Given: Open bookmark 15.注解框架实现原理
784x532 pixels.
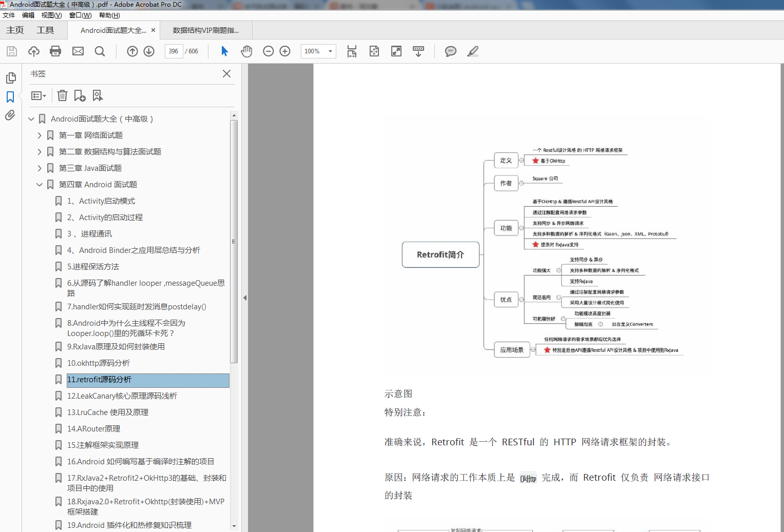Looking at the screenshot, I should tap(103, 445).
